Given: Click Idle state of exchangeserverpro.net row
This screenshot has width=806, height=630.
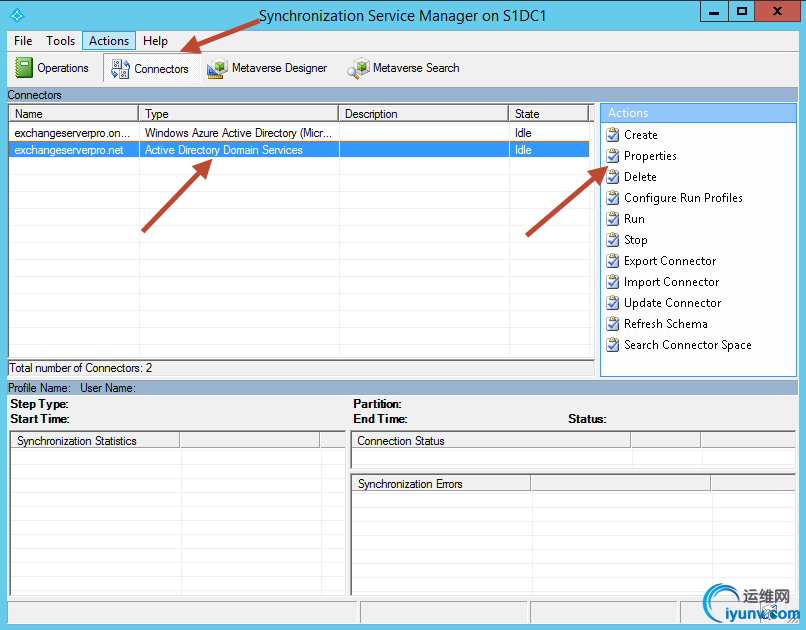Looking at the screenshot, I should pyautogui.click(x=549, y=150).
